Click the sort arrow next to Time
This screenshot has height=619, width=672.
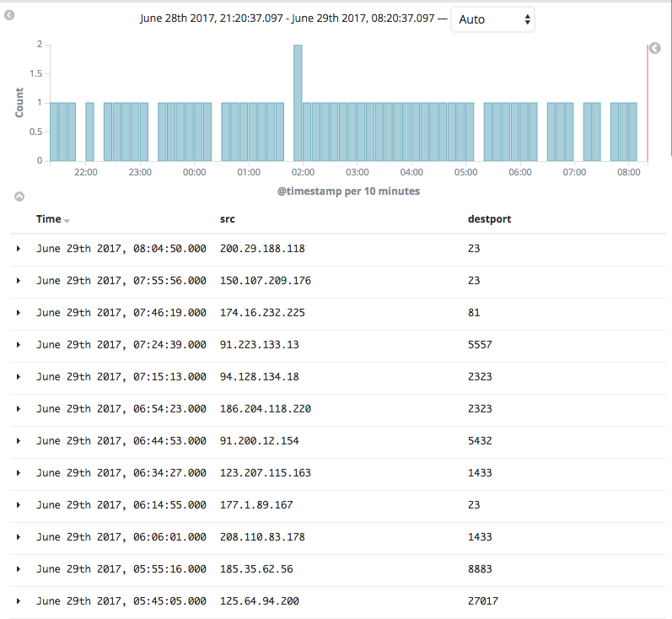pyautogui.click(x=67, y=220)
